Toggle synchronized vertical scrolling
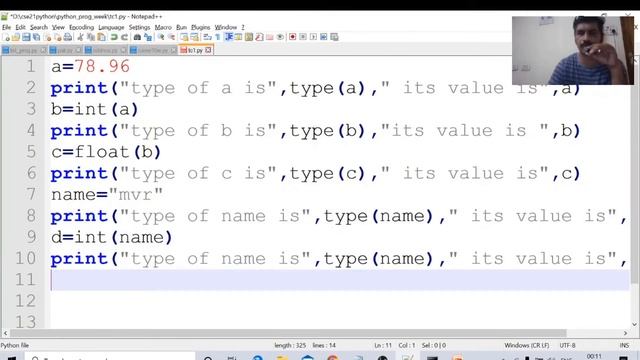Screen dimensions: 640x360 coord(184,37)
